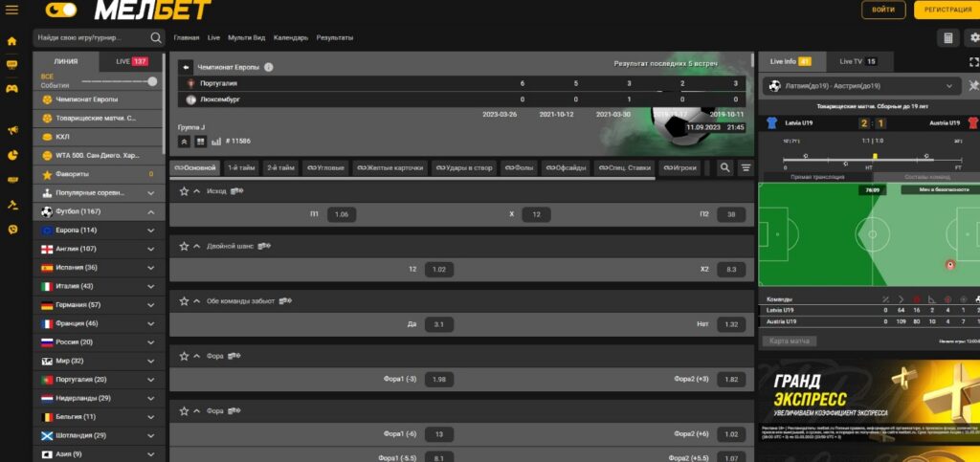Screen dimensions: 980x462
Task: Bet on П1 at odds 1.06
Action: (342, 214)
